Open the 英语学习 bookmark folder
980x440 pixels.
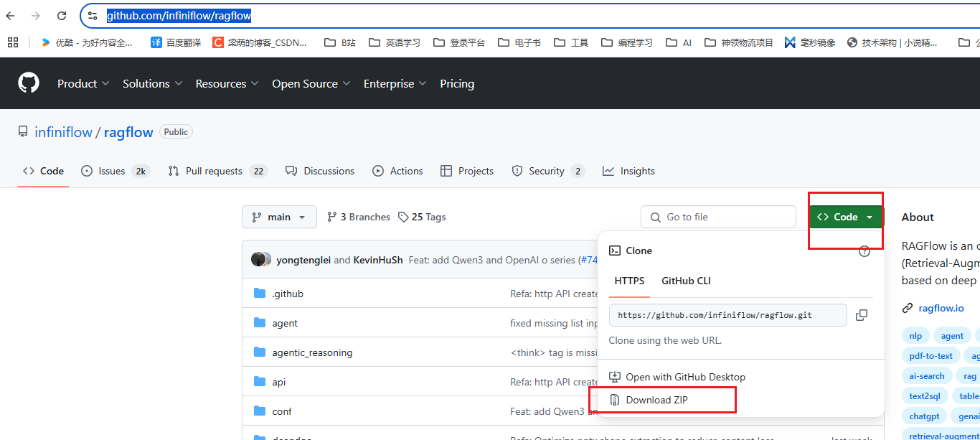(395, 42)
